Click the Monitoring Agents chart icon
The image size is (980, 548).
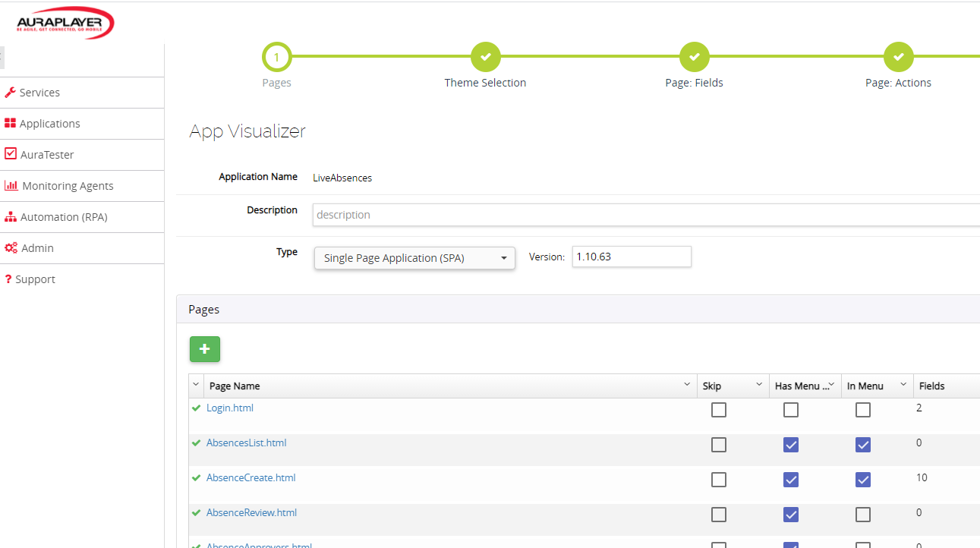coord(11,185)
